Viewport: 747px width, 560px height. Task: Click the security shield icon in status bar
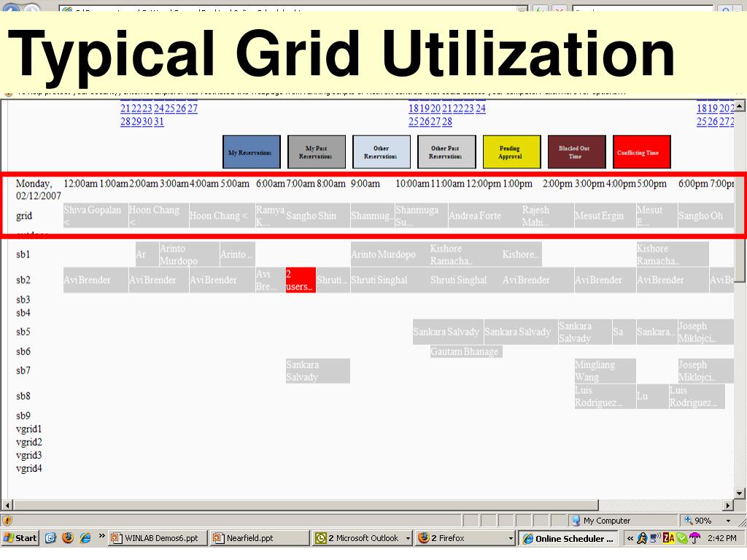pyautogui.click(x=7, y=520)
